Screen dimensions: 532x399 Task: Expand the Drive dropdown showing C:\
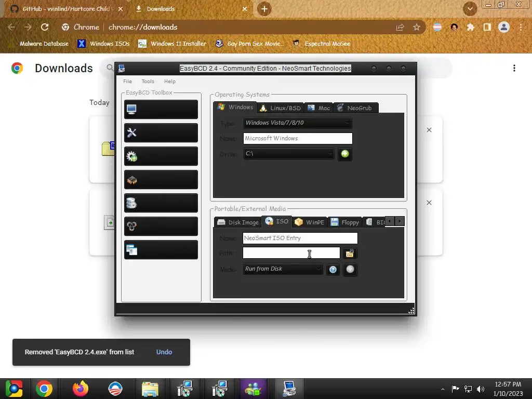click(x=288, y=154)
